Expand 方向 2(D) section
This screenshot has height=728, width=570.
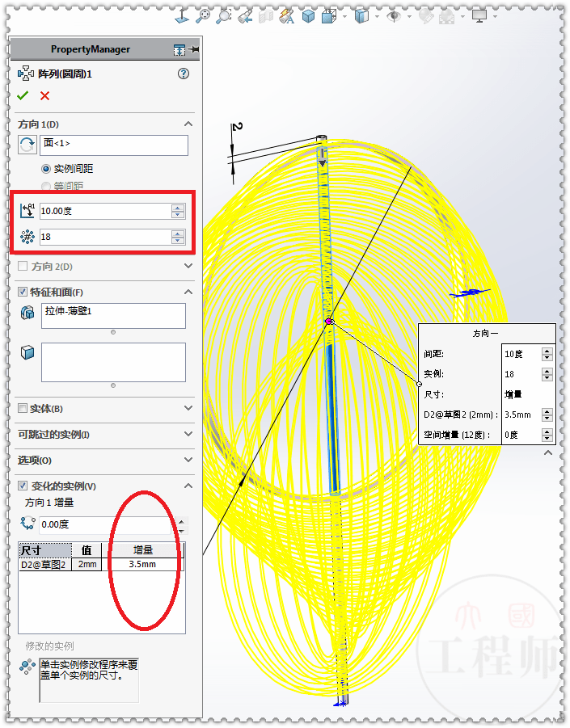pyautogui.click(x=188, y=266)
